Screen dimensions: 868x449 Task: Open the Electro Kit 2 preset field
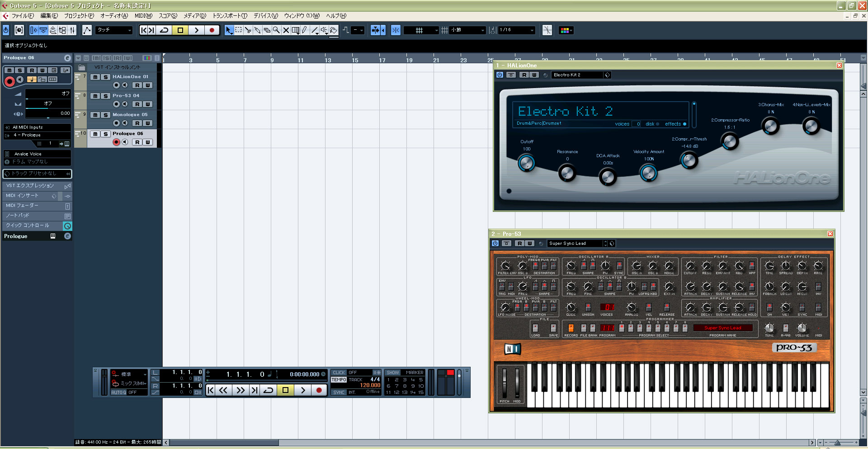click(x=578, y=75)
